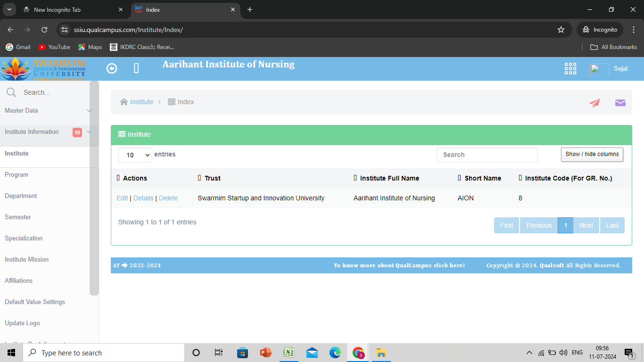The image size is (644, 362).
Task: Click the sidebar search magnifier icon
Action: 11,92
